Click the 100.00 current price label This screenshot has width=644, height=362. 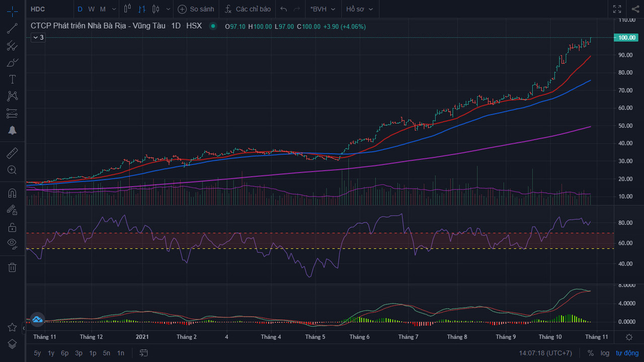(x=627, y=38)
